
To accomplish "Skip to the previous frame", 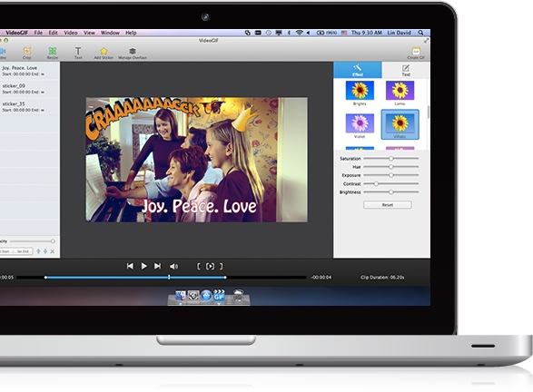I will click(130, 266).
